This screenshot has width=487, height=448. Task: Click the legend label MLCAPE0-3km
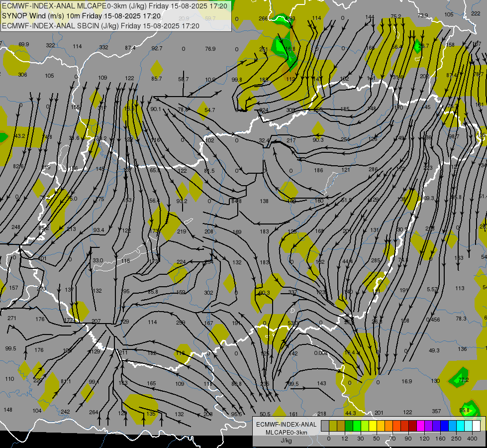coord(287,433)
